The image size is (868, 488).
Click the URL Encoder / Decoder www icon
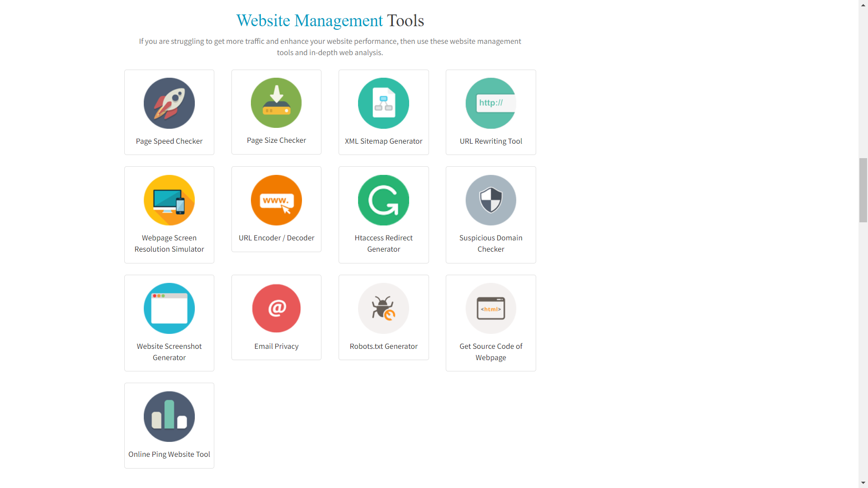click(276, 200)
